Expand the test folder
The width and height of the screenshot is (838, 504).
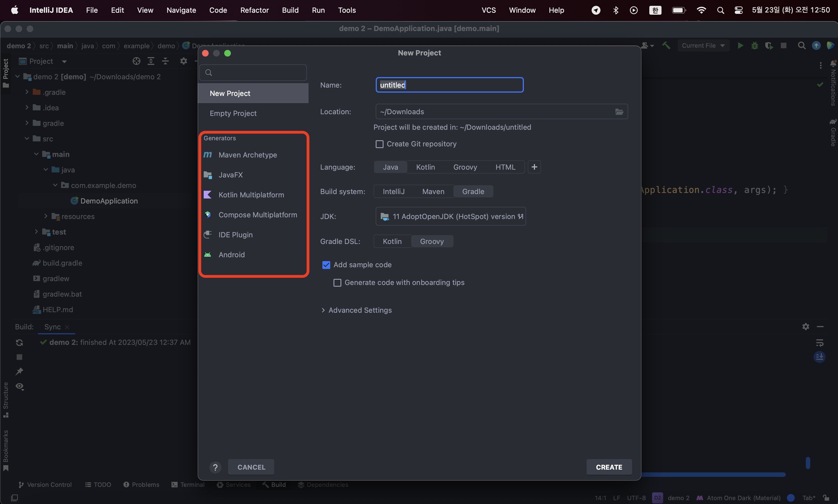pyautogui.click(x=36, y=231)
